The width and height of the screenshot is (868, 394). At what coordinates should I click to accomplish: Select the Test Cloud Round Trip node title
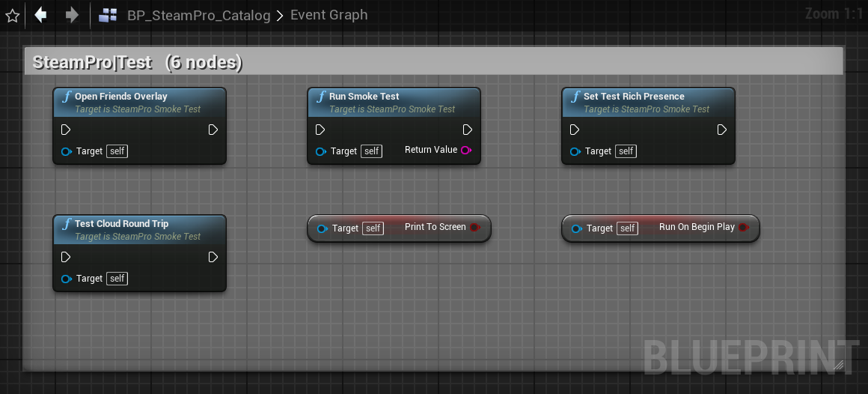(x=121, y=224)
